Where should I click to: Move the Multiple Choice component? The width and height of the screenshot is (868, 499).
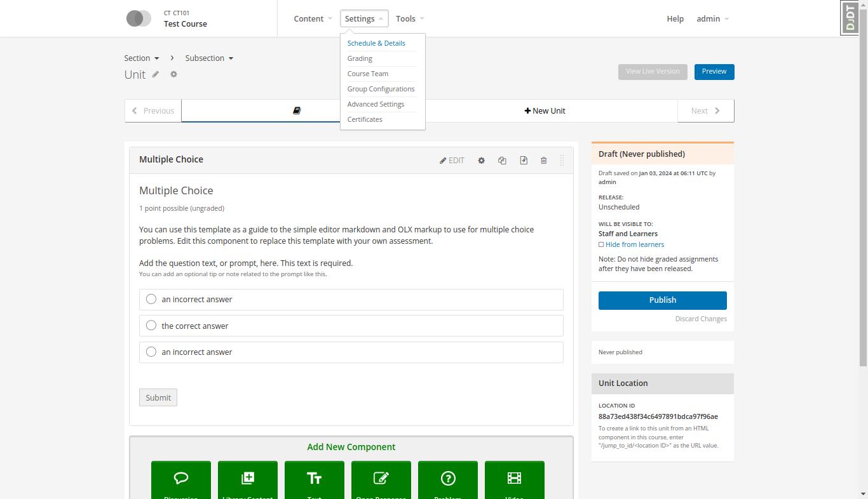tap(523, 161)
